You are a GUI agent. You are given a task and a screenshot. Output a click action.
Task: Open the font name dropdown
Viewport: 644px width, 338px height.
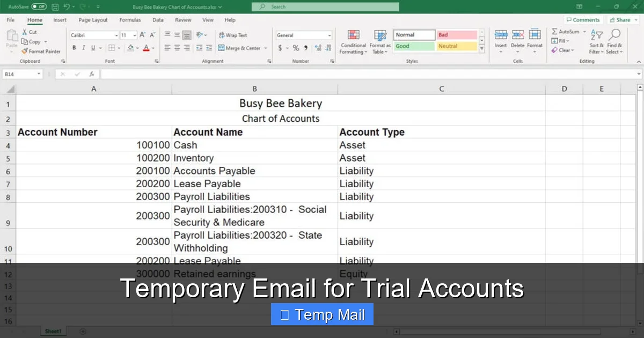point(116,35)
